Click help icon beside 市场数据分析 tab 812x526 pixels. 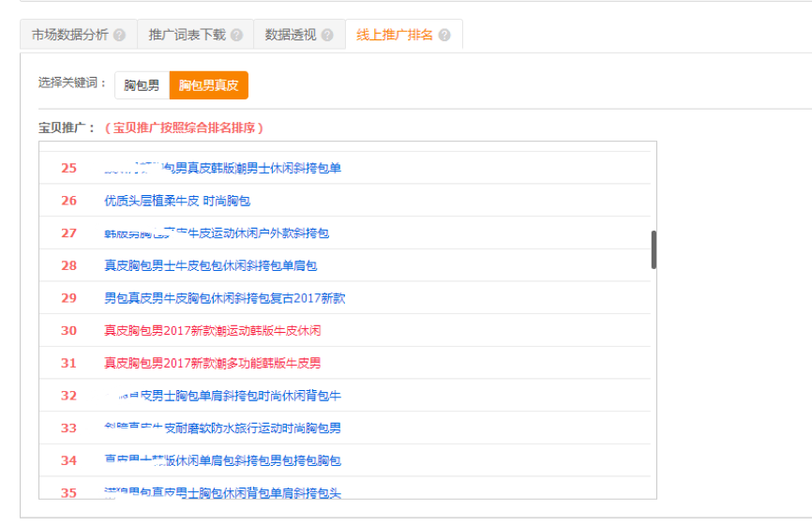point(119,36)
